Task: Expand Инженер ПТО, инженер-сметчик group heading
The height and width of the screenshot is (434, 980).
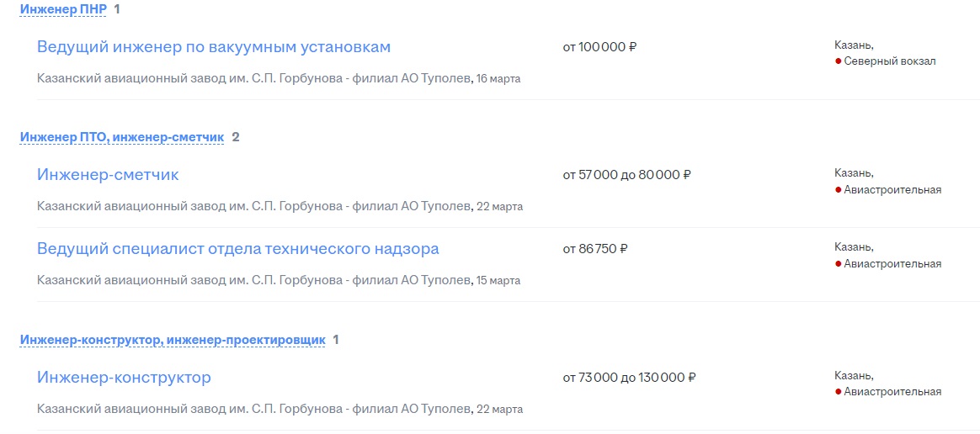Action: (x=122, y=137)
